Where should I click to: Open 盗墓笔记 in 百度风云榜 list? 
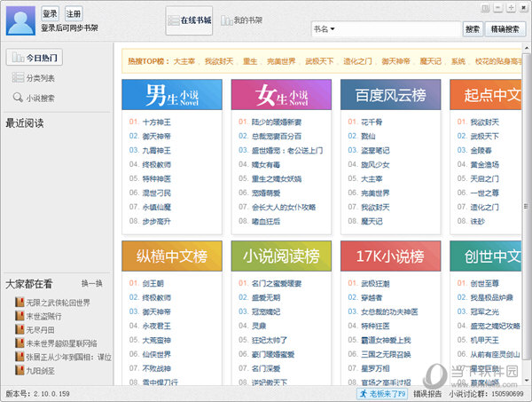(x=375, y=150)
